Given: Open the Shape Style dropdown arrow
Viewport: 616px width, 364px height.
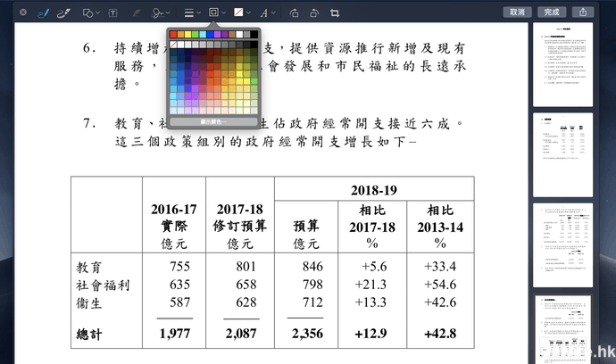Looking at the screenshot, I should (199, 13).
